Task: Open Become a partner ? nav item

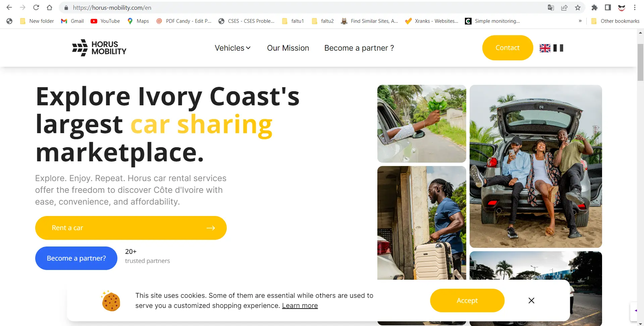Action: (x=359, y=48)
